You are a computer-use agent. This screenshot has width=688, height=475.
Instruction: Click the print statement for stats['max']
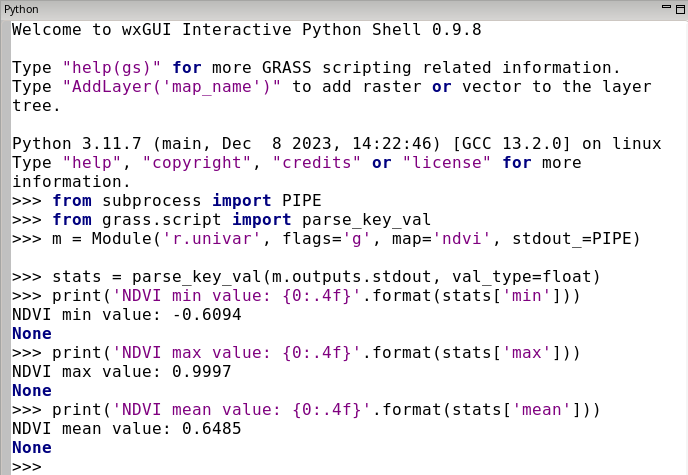pos(296,353)
